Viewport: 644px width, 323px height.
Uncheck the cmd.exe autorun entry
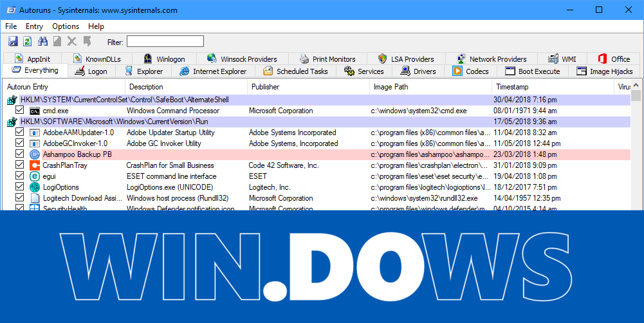(19, 110)
